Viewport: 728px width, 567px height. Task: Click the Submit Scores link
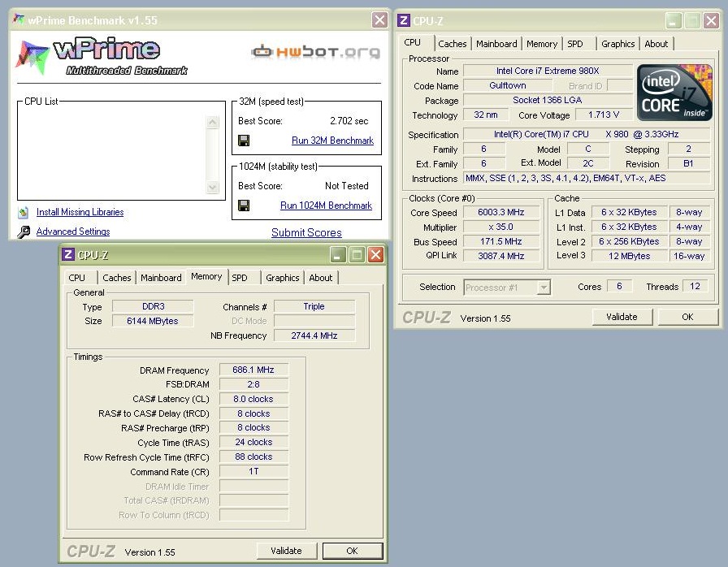pos(306,232)
